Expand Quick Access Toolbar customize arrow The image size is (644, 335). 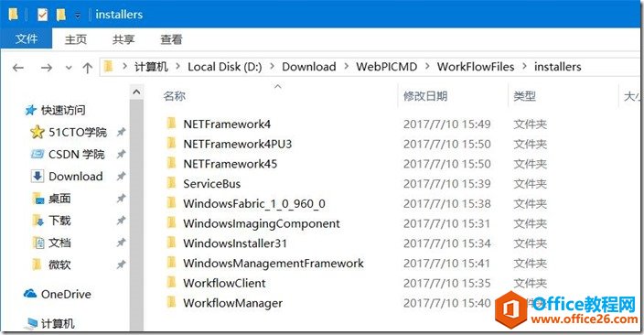[x=78, y=16]
